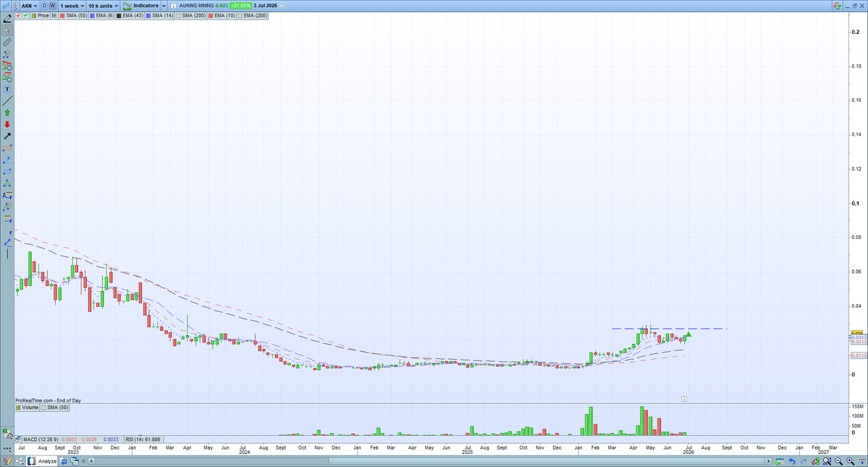Screen dimensions: 868x467
Task: Place a green up arrow marker
Action: (x=7, y=112)
